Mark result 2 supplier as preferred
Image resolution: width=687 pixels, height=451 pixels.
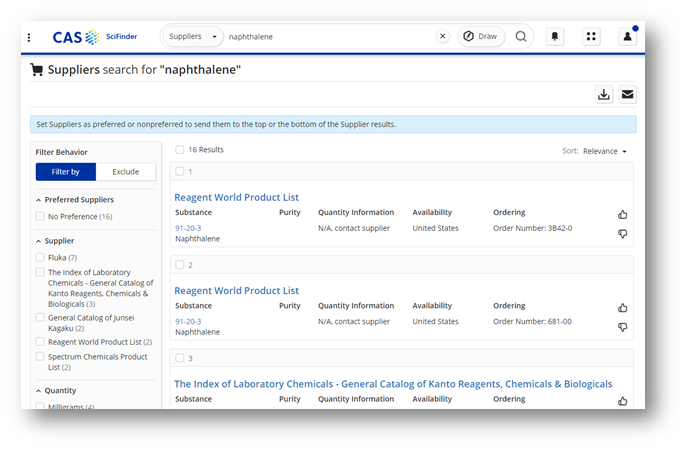(x=623, y=308)
